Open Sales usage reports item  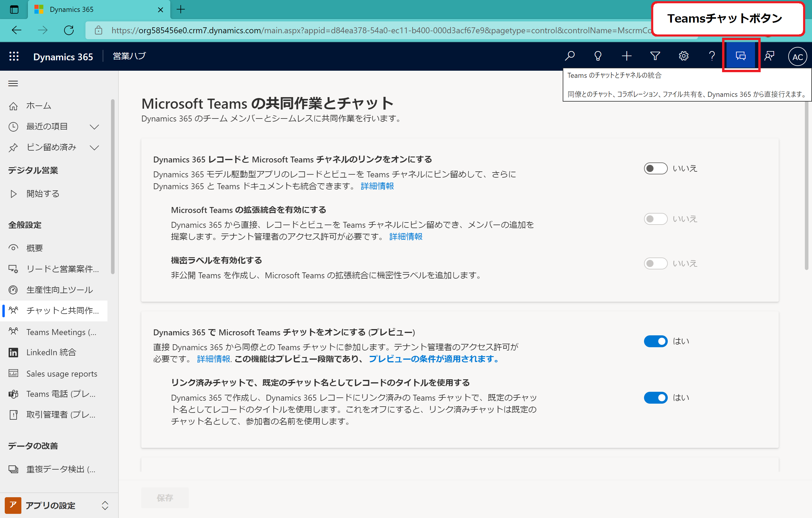pos(54,373)
